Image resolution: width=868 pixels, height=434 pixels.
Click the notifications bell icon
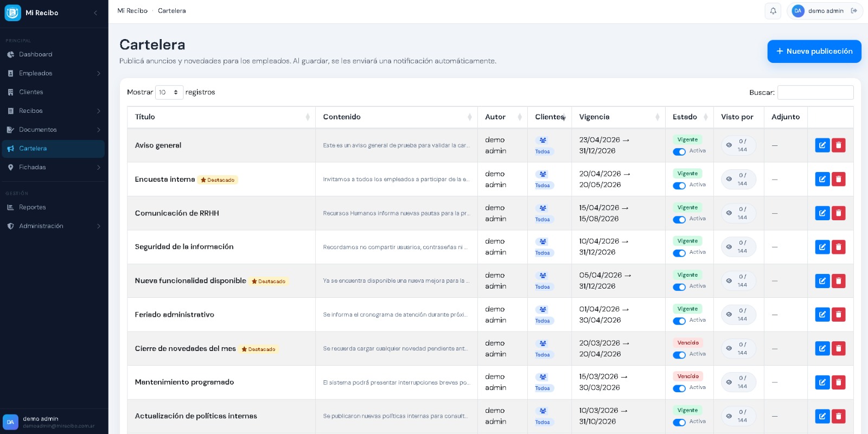tap(773, 11)
